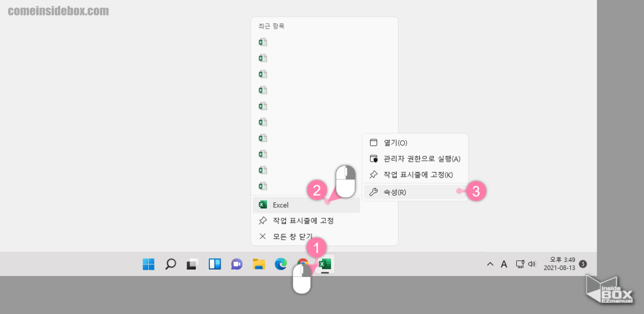Open the first recent Excel file icon
The image size is (644, 314).
click(262, 41)
